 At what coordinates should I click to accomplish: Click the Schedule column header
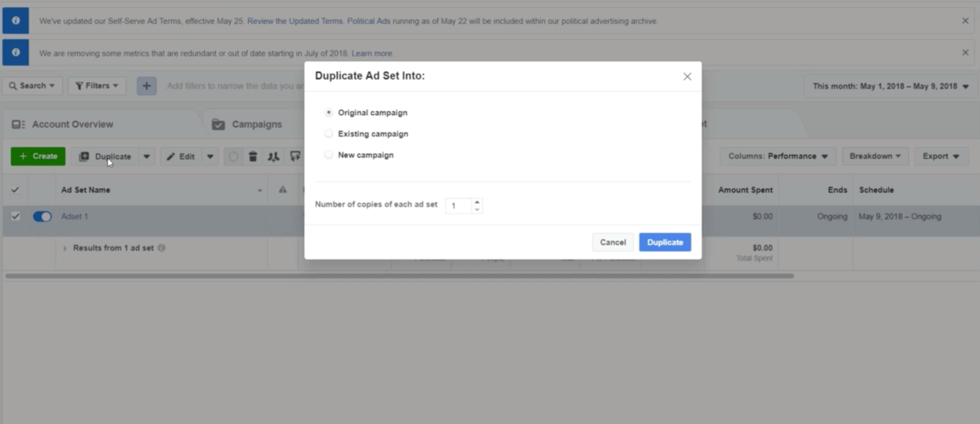point(876,190)
